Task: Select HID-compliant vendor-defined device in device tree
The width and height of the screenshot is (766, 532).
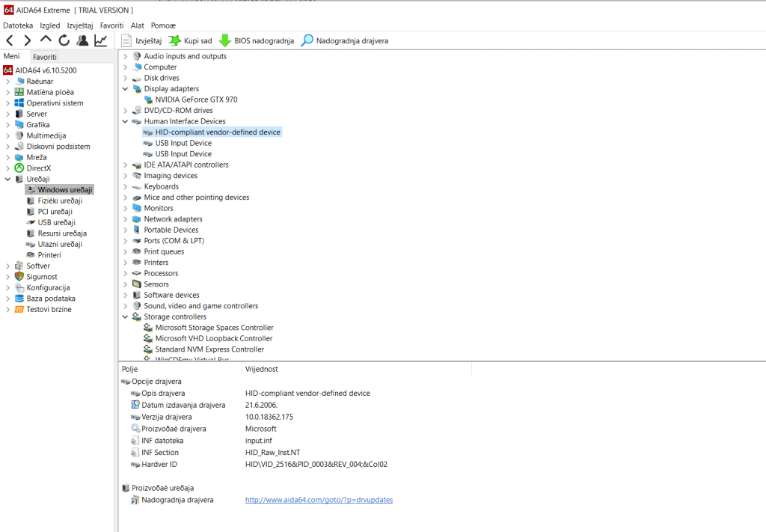Action: (x=212, y=132)
